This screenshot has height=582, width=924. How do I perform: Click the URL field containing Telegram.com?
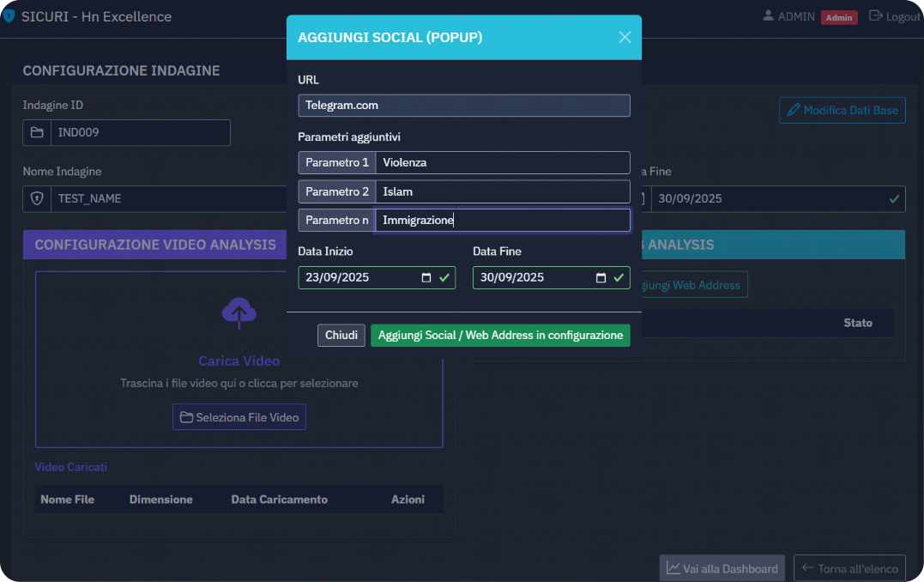coord(463,106)
